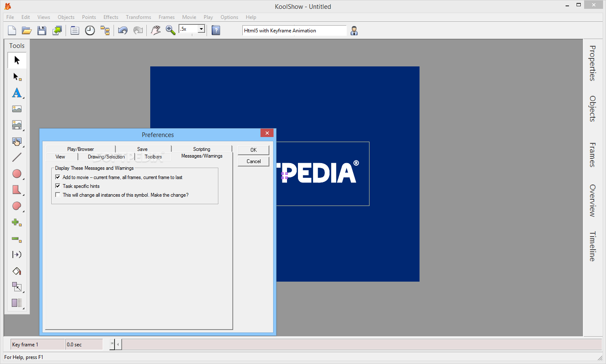Click the clock timing icon in the toolbar
The height and width of the screenshot is (364, 606).
tap(90, 30)
